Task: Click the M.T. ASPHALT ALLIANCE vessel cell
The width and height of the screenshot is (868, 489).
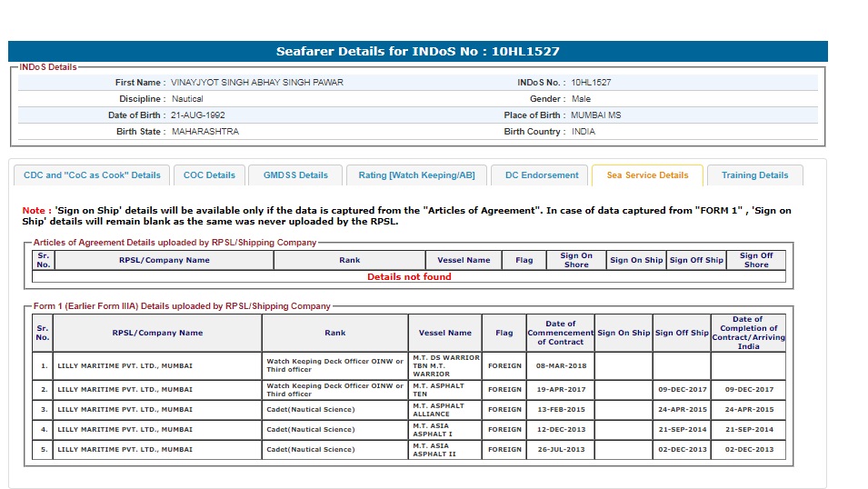Action: [x=444, y=410]
